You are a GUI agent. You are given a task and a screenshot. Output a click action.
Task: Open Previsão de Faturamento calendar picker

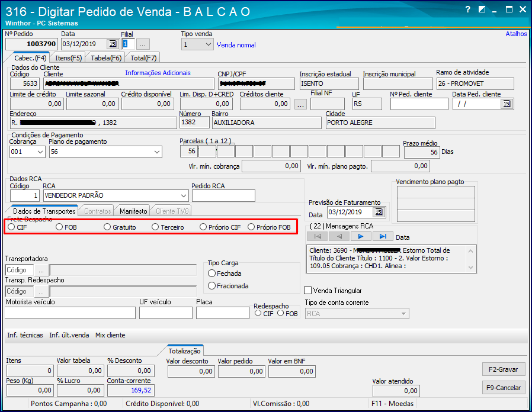379,213
